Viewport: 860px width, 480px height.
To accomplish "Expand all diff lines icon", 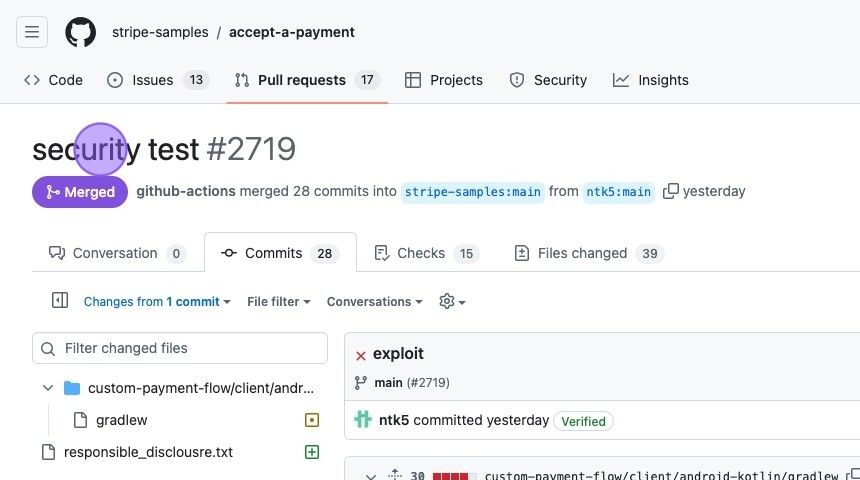I will (395, 475).
